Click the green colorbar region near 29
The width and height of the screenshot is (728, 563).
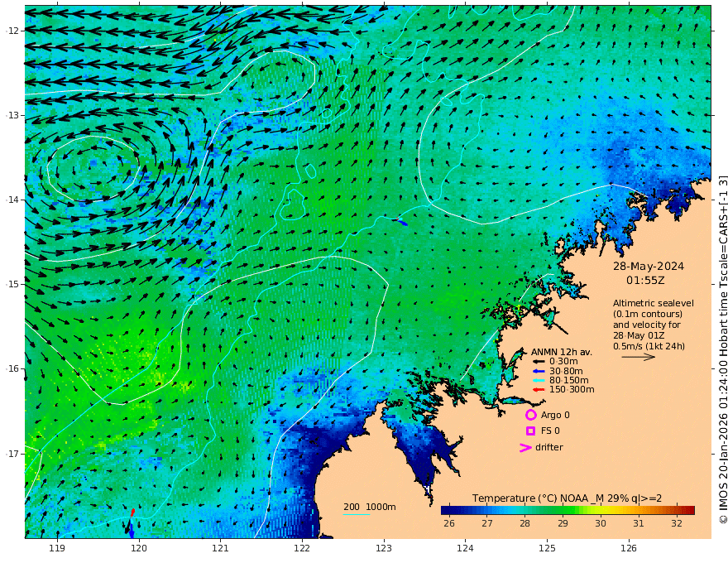point(563,511)
